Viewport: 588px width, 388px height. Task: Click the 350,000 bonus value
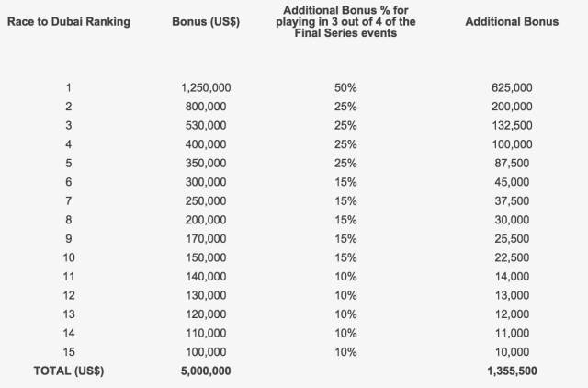pyautogui.click(x=206, y=164)
